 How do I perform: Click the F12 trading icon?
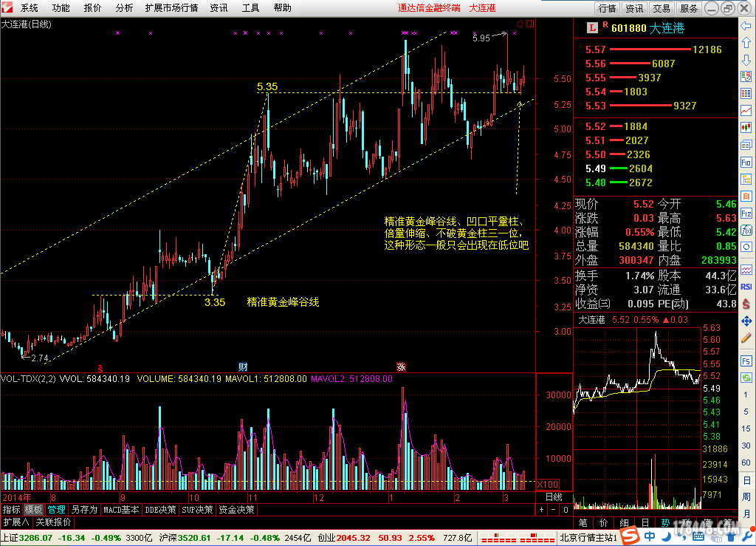(x=746, y=214)
